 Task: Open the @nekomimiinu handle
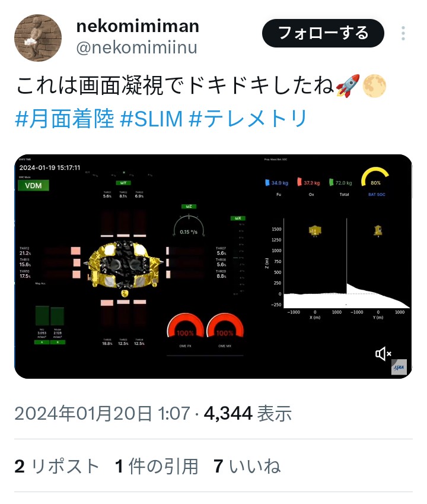pyautogui.click(x=137, y=47)
